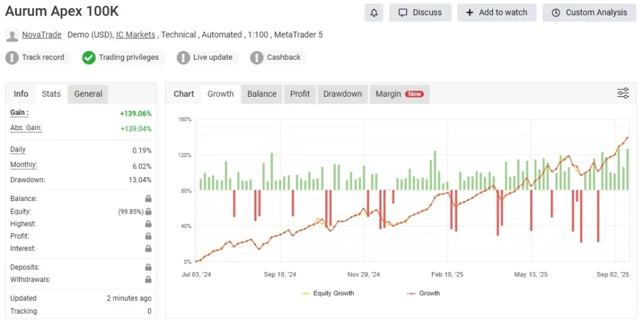Switch to the General tab
The height and width of the screenshot is (323, 644).
[88, 94]
